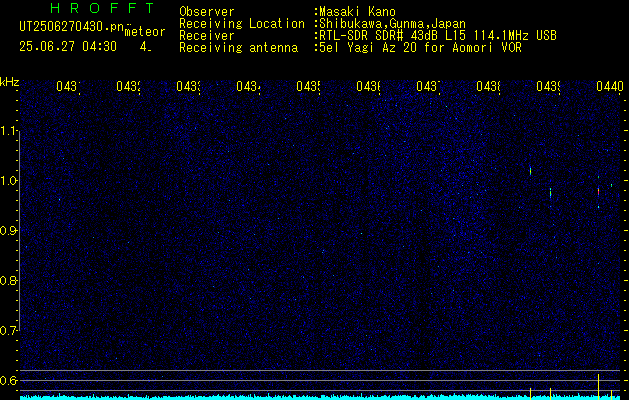The width and height of the screenshot is (629, 400).
Task: Select the 5el Yagi Az 20 antenna text
Action: pos(420,48)
